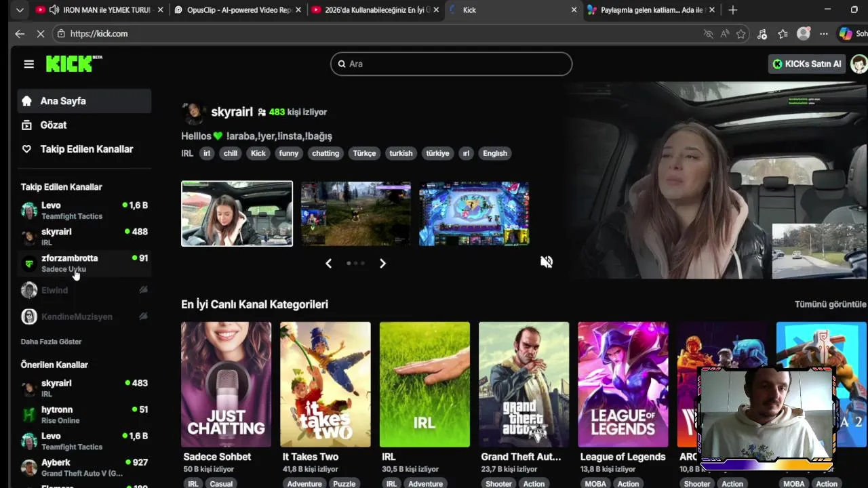Open Levo in followed channels list
Screen dimensions: 868x488
click(84, 210)
